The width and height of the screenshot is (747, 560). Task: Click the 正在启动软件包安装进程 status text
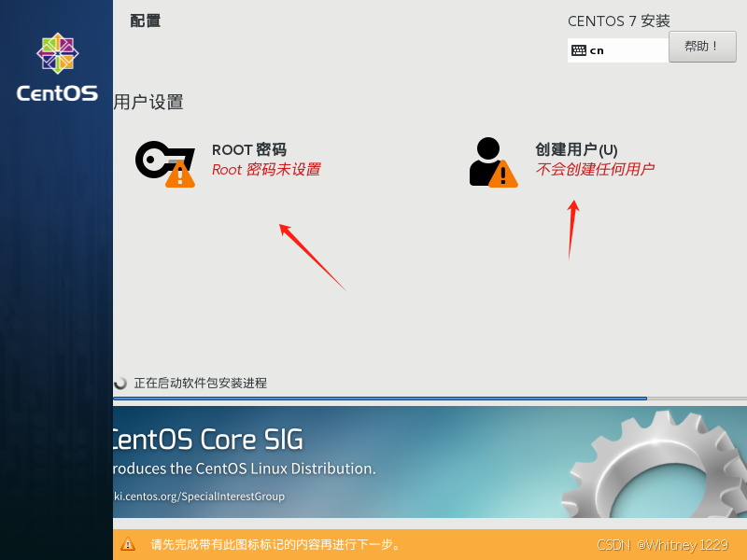(x=201, y=383)
